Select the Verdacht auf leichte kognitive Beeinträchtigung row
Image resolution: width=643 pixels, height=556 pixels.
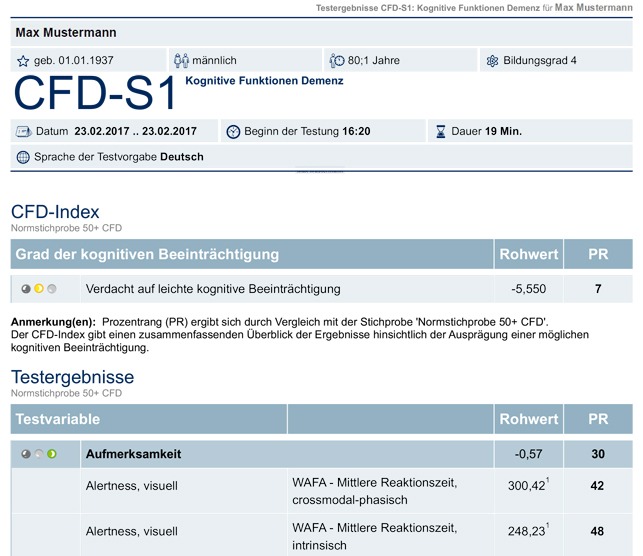(322, 289)
